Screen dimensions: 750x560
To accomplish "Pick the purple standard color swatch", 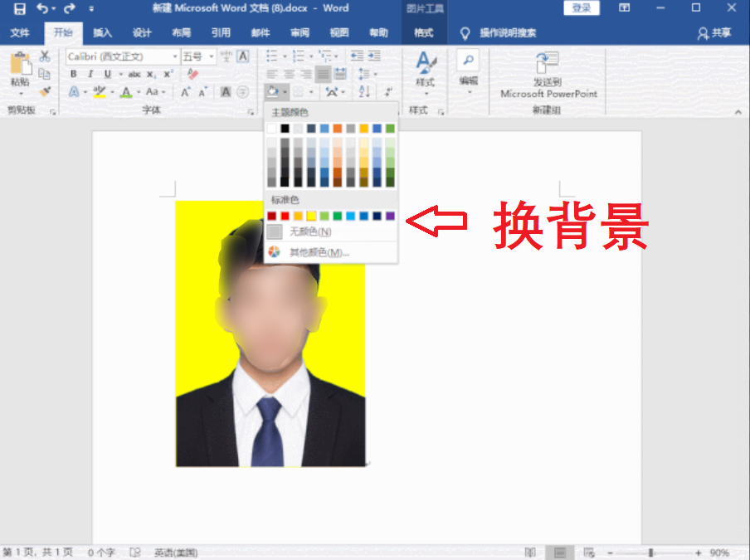I will [390, 216].
